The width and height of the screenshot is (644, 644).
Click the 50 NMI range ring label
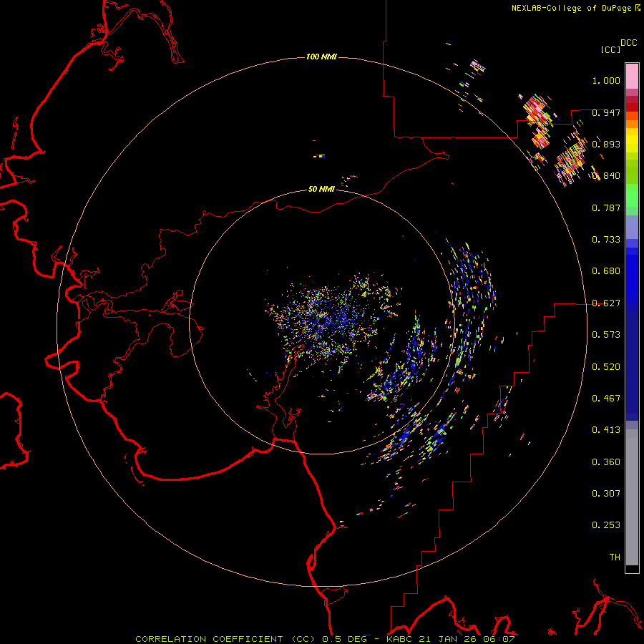pyautogui.click(x=321, y=189)
